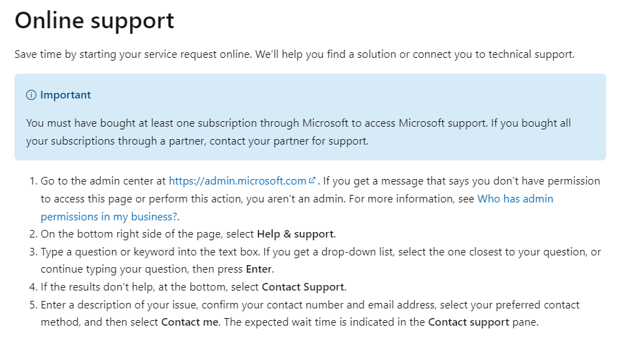Screen dimensions: 644x347
Task: Click bold 'Enter' word in step 3
Action: click(x=259, y=269)
